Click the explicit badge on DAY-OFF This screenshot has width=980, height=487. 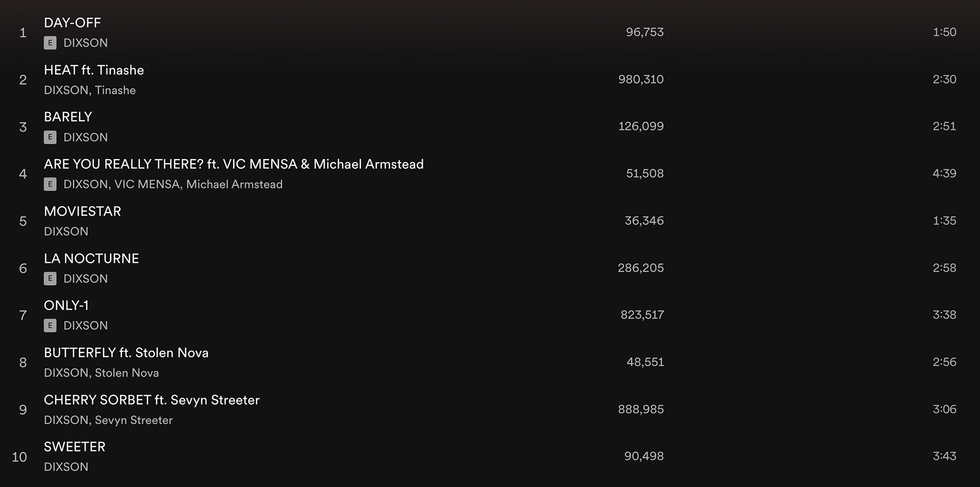tap(50, 43)
